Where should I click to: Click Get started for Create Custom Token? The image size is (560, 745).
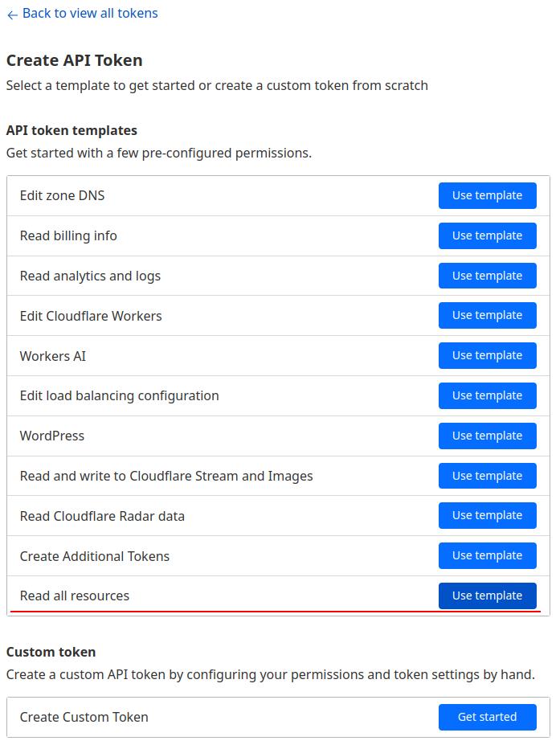488,717
